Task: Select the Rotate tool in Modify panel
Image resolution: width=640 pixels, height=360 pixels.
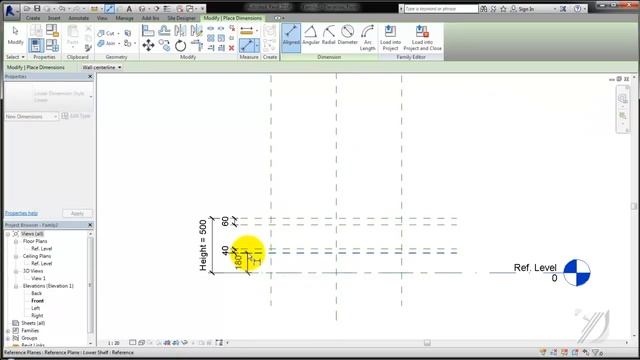Action: (180, 45)
